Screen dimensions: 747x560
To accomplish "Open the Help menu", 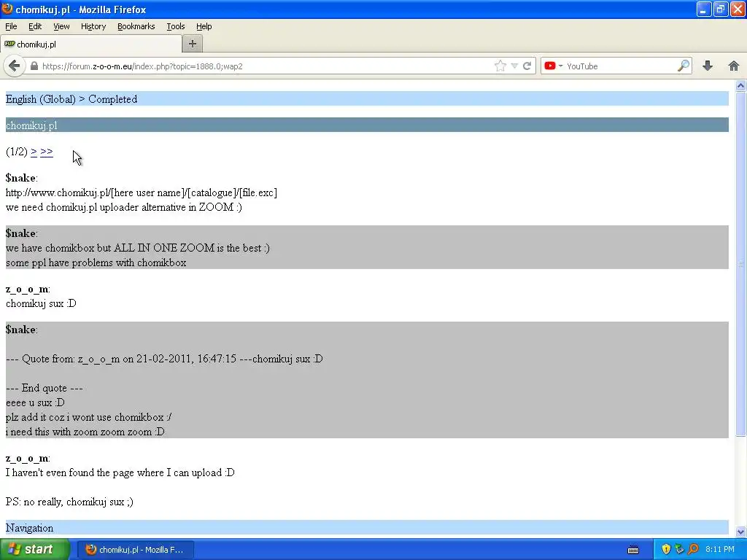I will tap(204, 26).
